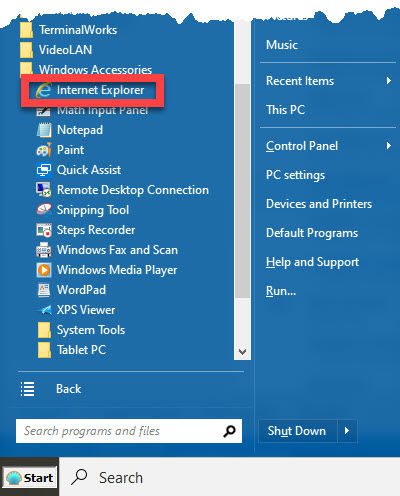Click the list icon beside Back

27,389
